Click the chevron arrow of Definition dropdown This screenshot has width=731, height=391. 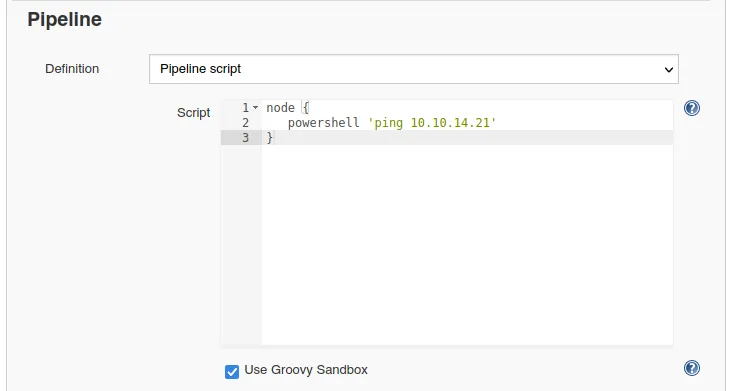(669, 70)
